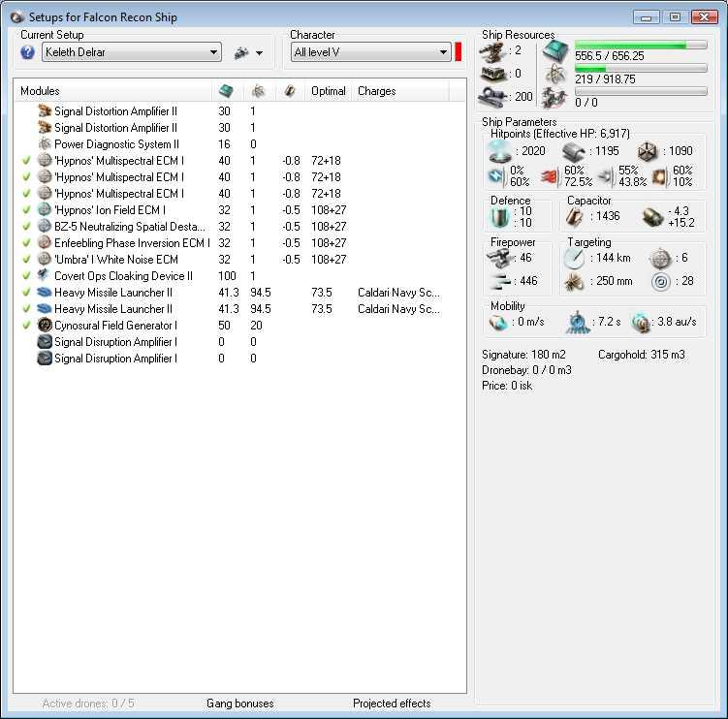Toggle 'Umbra' I White Noise ECM checkmark
This screenshot has width=728, height=719.
click(x=26, y=260)
